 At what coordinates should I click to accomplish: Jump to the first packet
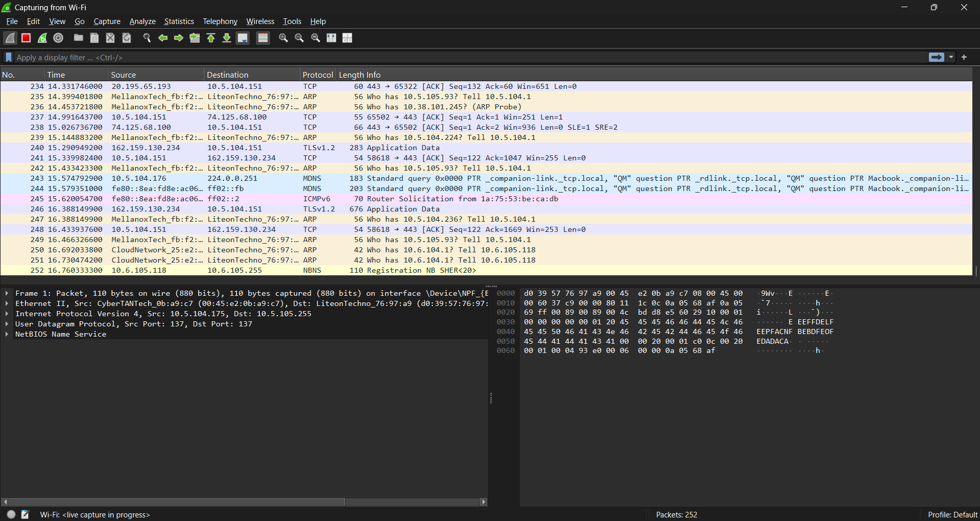(x=211, y=38)
